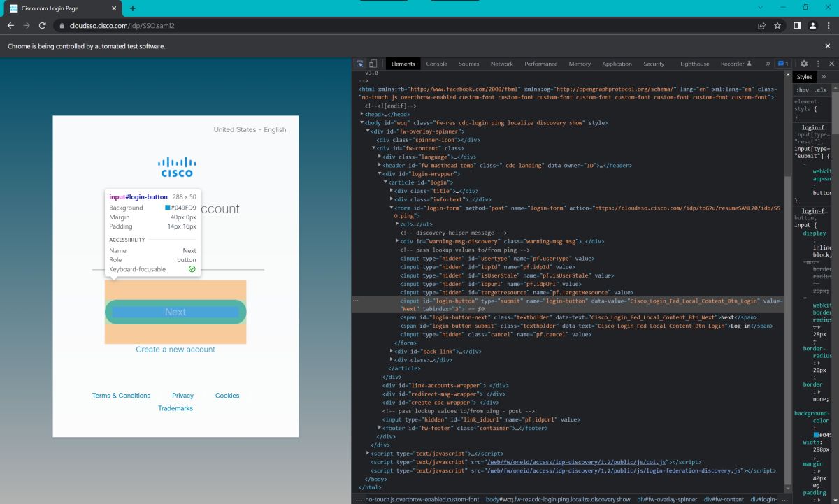The image size is (839, 504).
Task: Click Create a new account link
Action: [x=175, y=350]
